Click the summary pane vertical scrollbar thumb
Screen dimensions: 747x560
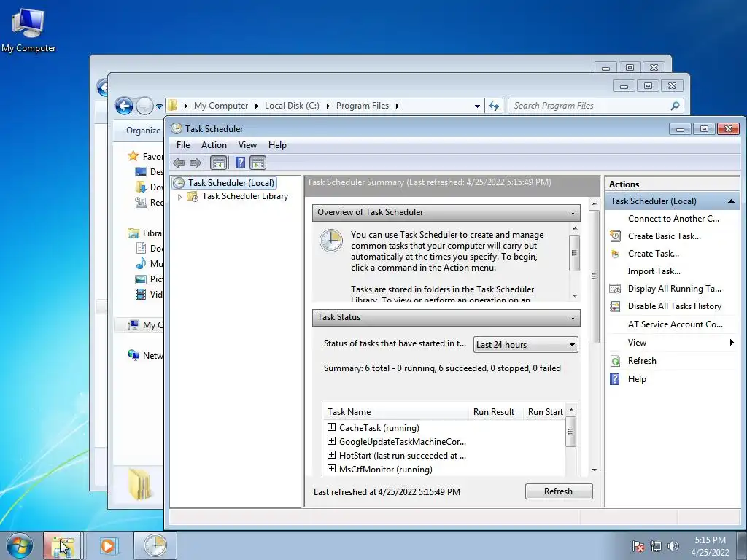594,276
